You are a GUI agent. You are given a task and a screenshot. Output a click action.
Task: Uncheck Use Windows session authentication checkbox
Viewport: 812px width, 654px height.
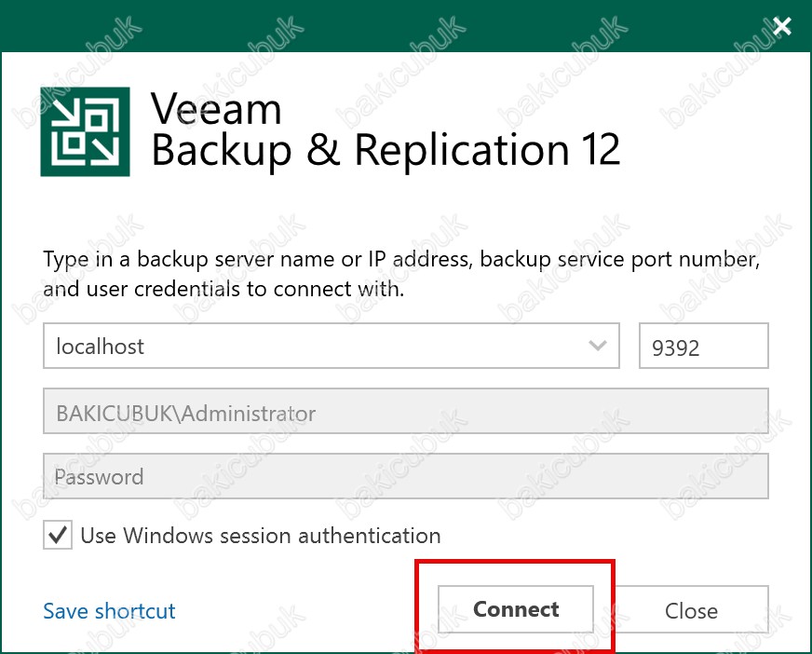(58, 536)
